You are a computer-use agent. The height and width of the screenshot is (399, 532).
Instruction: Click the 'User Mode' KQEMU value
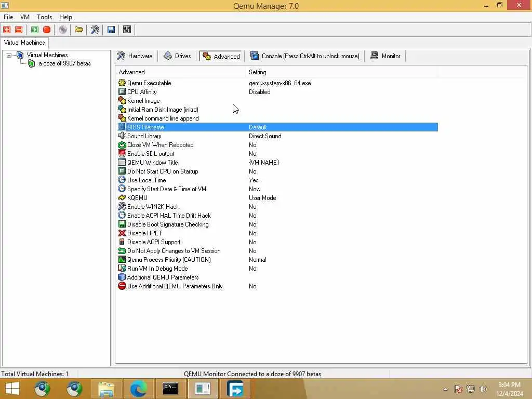click(x=262, y=198)
